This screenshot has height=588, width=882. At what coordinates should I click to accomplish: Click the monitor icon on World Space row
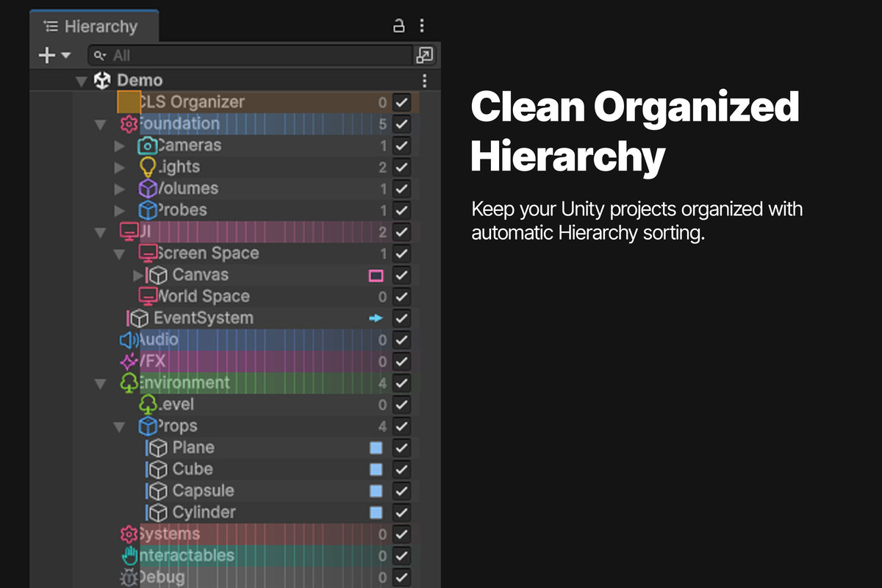pyautogui.click(x=148, y=296)
